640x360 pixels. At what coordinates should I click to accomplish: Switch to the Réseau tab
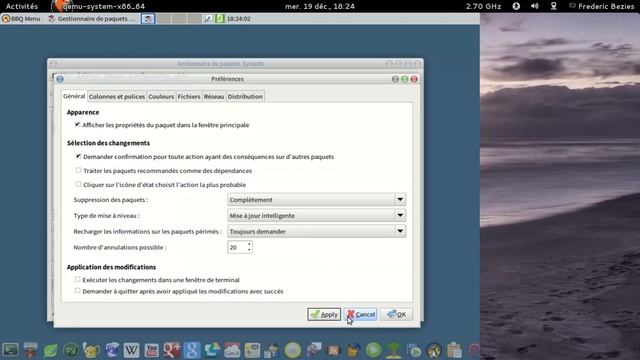[x=214, y=97]
